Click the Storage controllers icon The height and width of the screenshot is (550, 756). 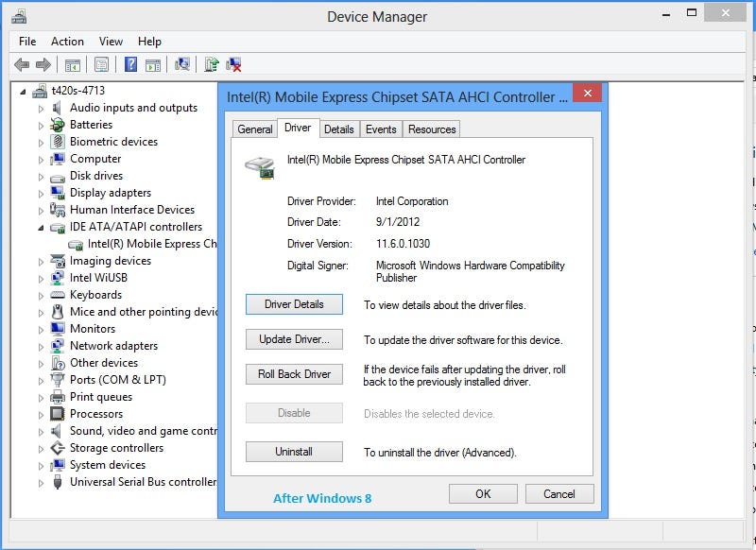pos(58,448)
